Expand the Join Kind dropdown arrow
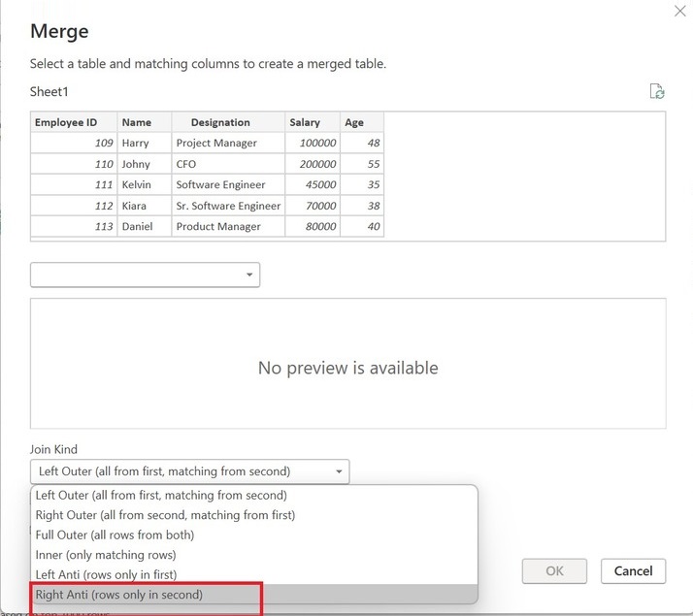This screenshot has width=693, height=616. click(x=339, y=472)
